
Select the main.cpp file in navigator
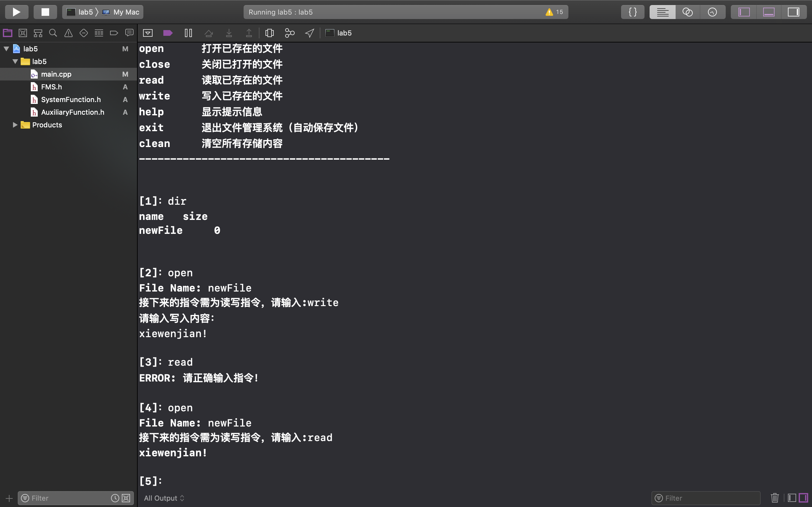point(56,74)
